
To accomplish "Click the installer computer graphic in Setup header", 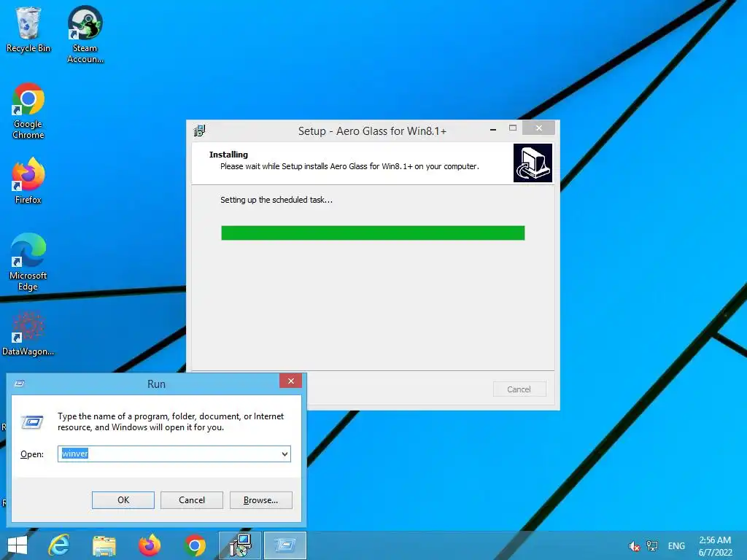I will [x=533, y=163].
